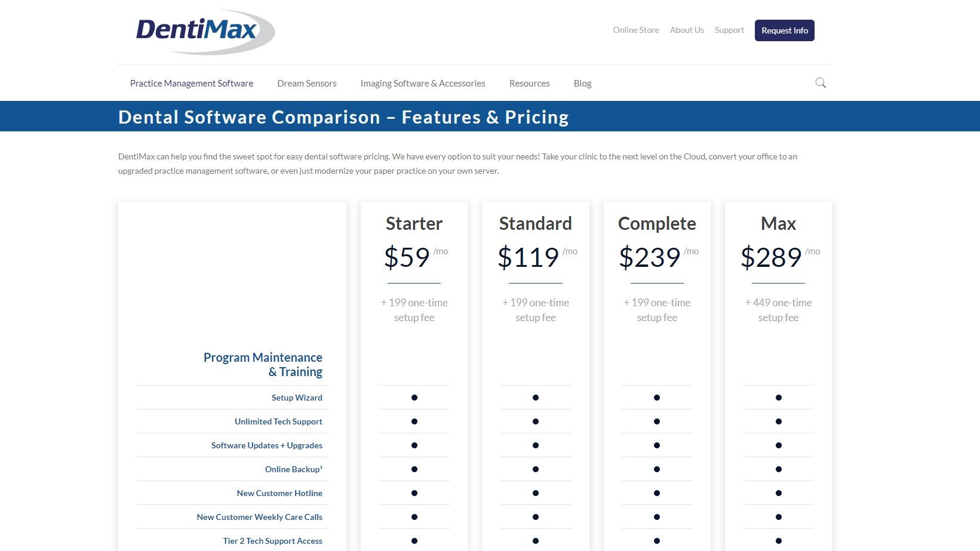Click Unlimited Tech Support dot under Standard

click(536, 421)
